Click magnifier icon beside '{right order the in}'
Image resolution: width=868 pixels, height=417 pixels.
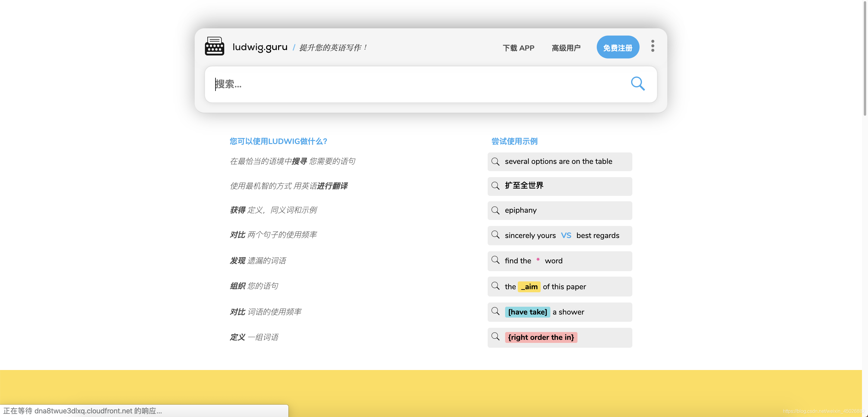[x=495, y=337]
